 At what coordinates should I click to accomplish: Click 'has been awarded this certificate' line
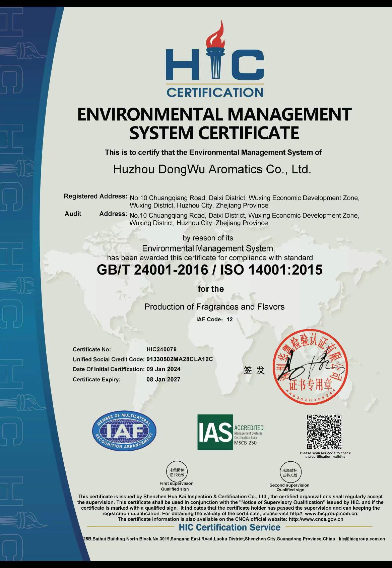pyautogui.click(x=210, y=258)
